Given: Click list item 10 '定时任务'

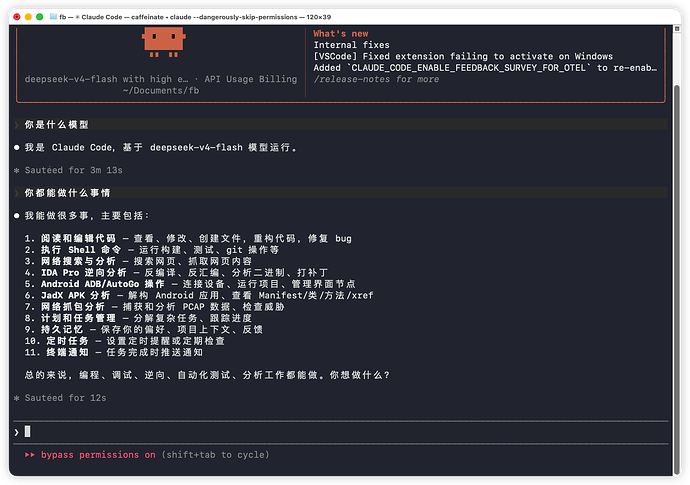Looking at the screenshot, I should click(x=125, y=341).
